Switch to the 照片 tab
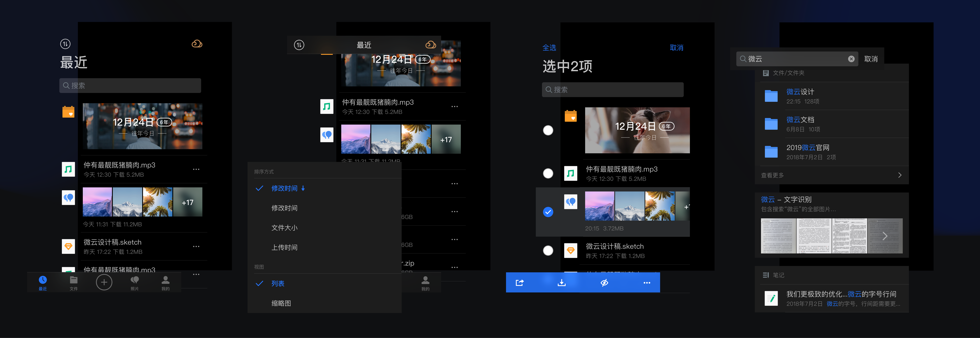 click(135, 283)
